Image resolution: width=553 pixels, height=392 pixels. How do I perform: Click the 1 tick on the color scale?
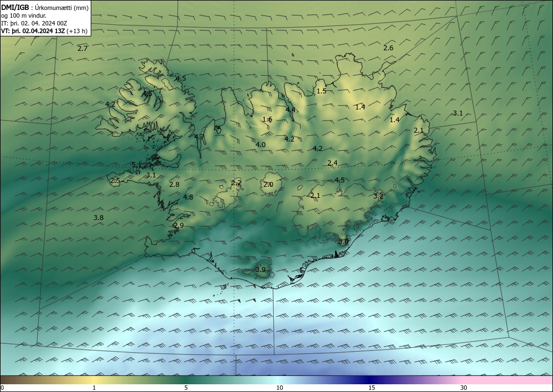(x=94, y=388)
